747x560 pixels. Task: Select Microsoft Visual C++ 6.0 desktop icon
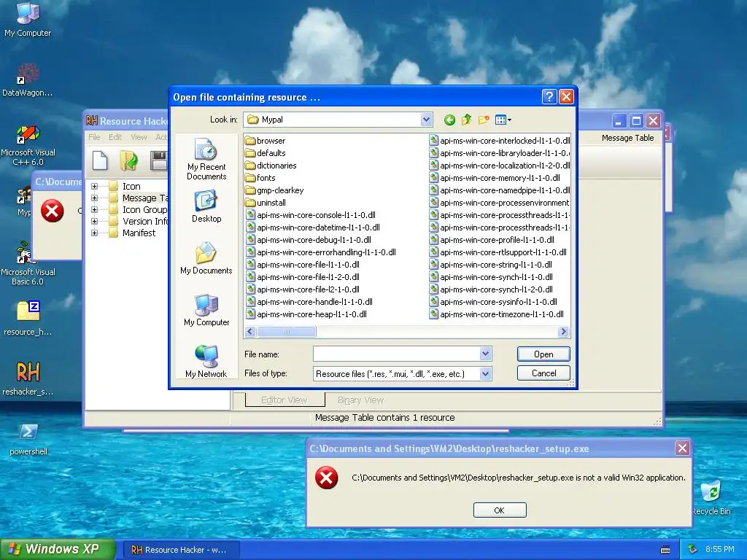(28, 145)
